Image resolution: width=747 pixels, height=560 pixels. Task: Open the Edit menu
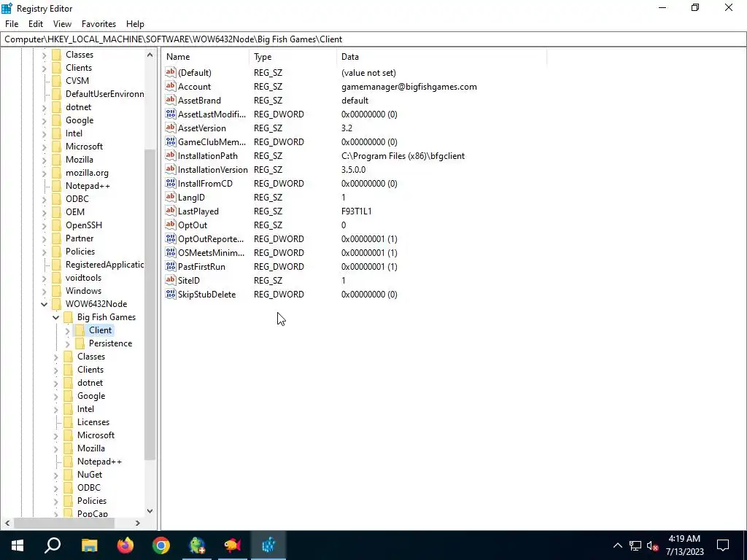(36, 24)
